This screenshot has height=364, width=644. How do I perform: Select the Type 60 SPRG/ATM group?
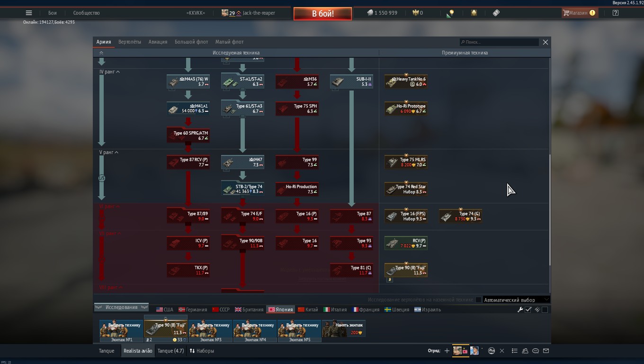coord(188,136)
